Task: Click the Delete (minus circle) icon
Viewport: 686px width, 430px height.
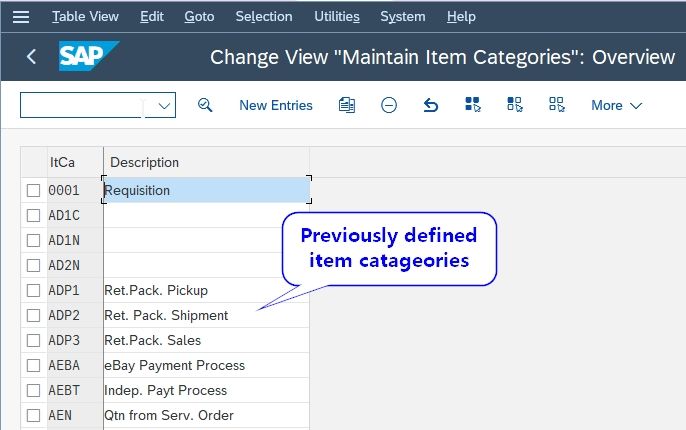Action: click(x=388, y=105)
